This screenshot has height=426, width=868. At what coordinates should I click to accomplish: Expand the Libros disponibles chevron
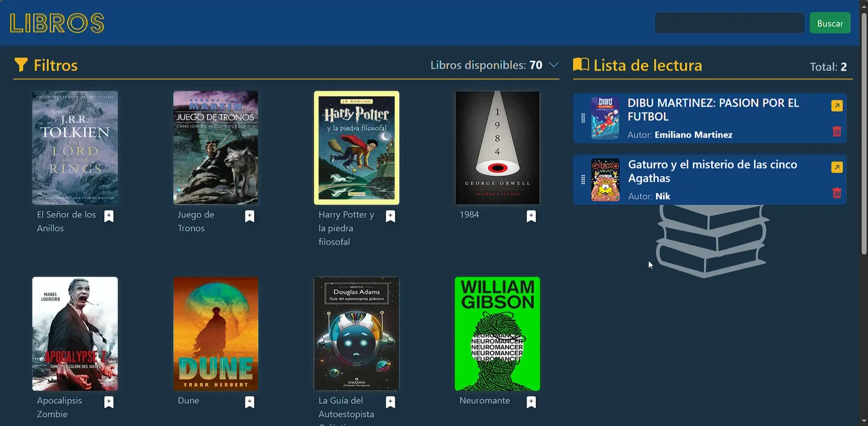(x=554, y=65)
